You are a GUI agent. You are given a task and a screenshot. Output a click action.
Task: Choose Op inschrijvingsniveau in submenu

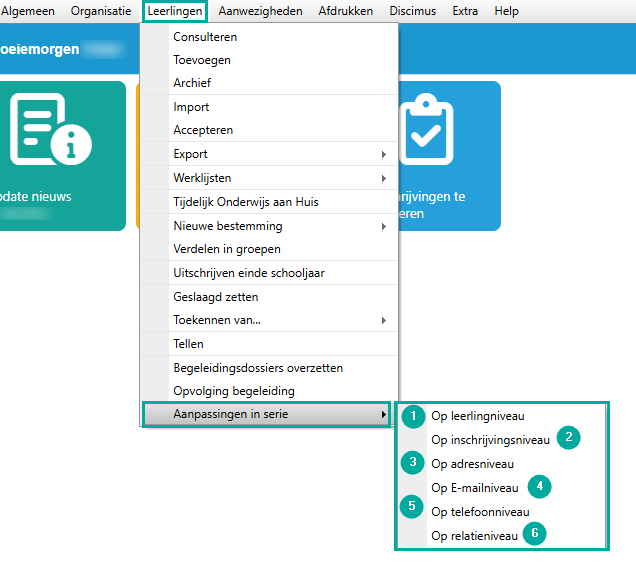[x=490, y=439]
